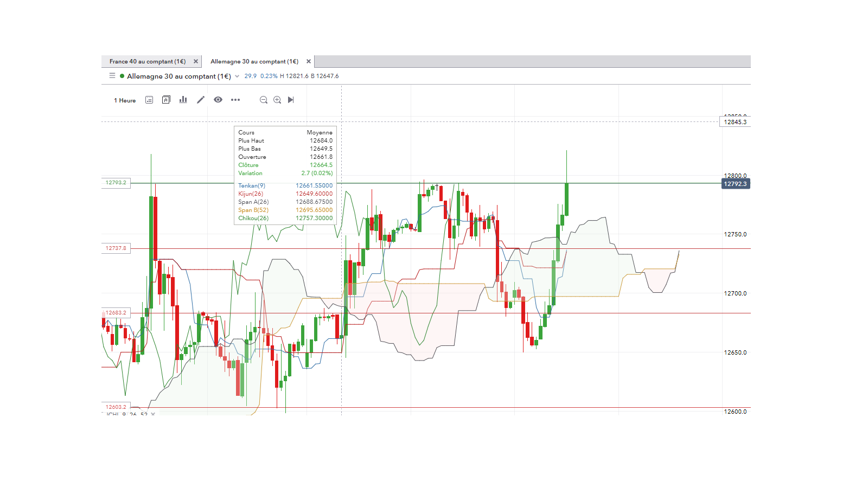Zoom out the chart
Image resolution: width=868 pixels, height=488 pixels.
[264, 100]
